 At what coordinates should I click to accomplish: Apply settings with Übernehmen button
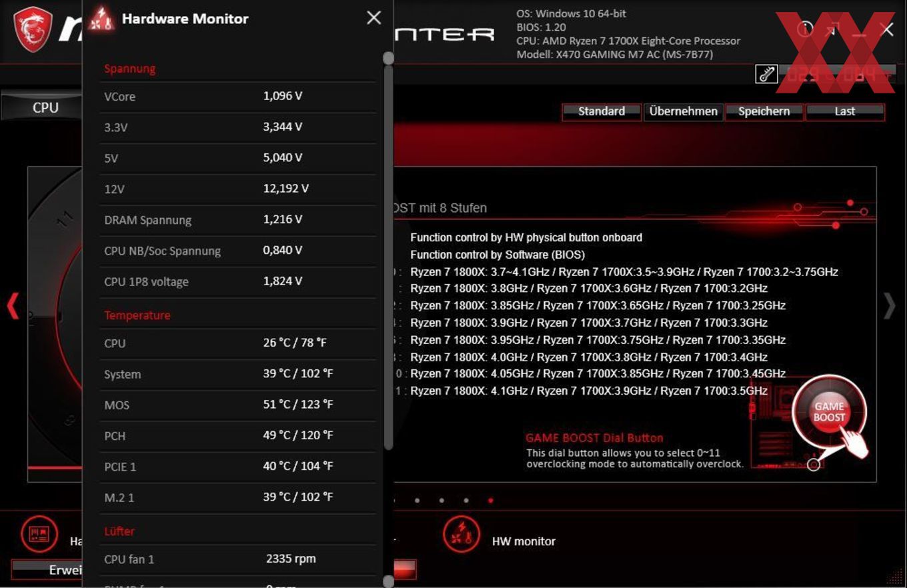(x=683, y=111)
